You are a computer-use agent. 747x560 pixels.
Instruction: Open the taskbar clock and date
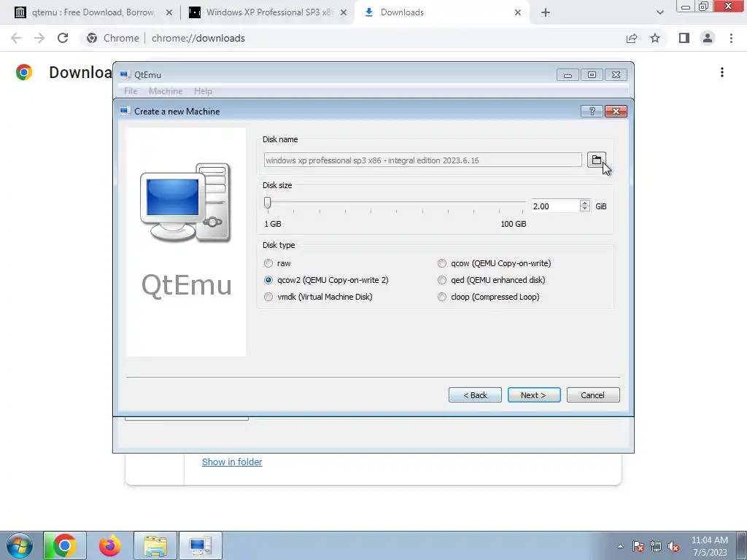709,546
